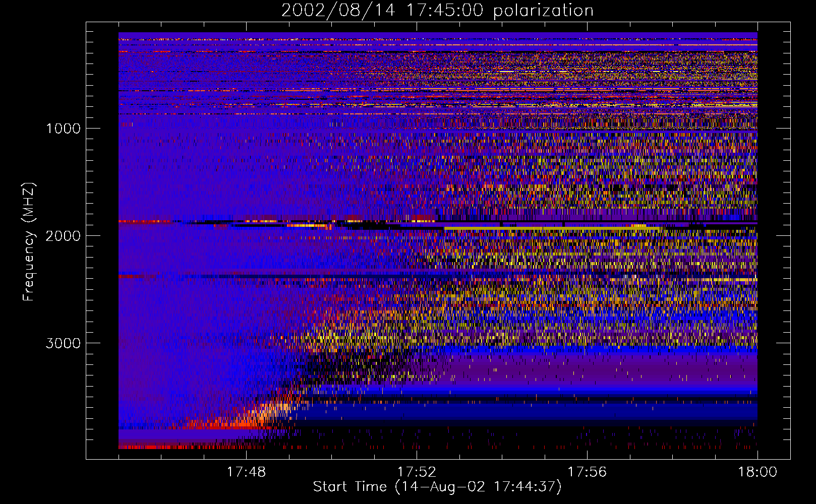816x504 pixels.
Task: Click the 18:00 time axis label
Action: tap(757, 472)
